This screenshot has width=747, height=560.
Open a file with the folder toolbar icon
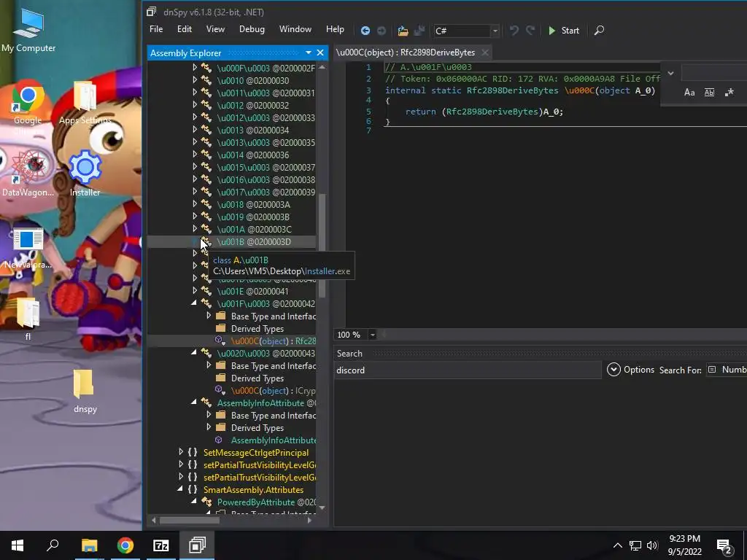[x=403, y=31]
